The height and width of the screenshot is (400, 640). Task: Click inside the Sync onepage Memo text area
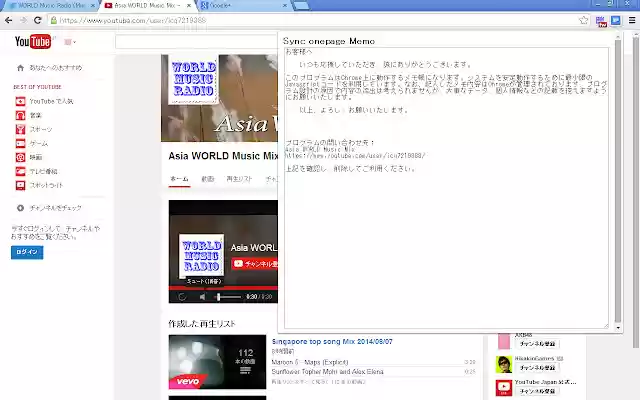[x=446, y=188]
